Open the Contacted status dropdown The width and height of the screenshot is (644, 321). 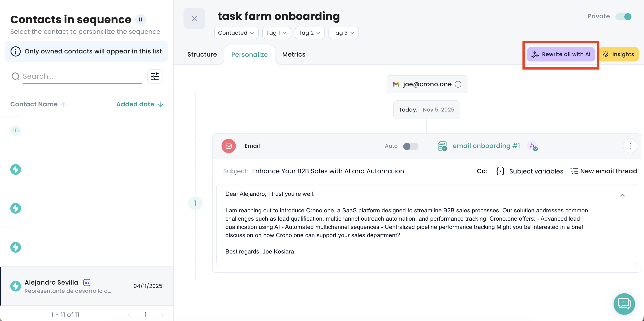click(236, 33)
